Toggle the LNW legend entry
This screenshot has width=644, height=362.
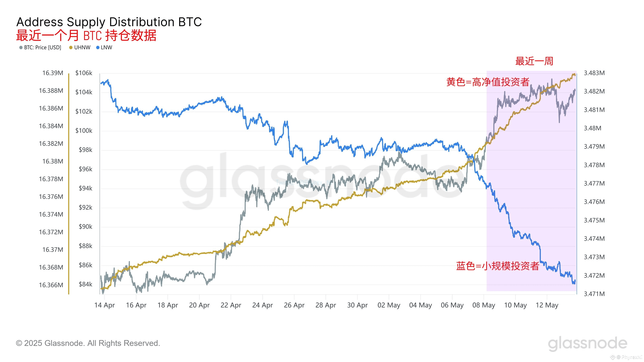click(x=104, y=47)
